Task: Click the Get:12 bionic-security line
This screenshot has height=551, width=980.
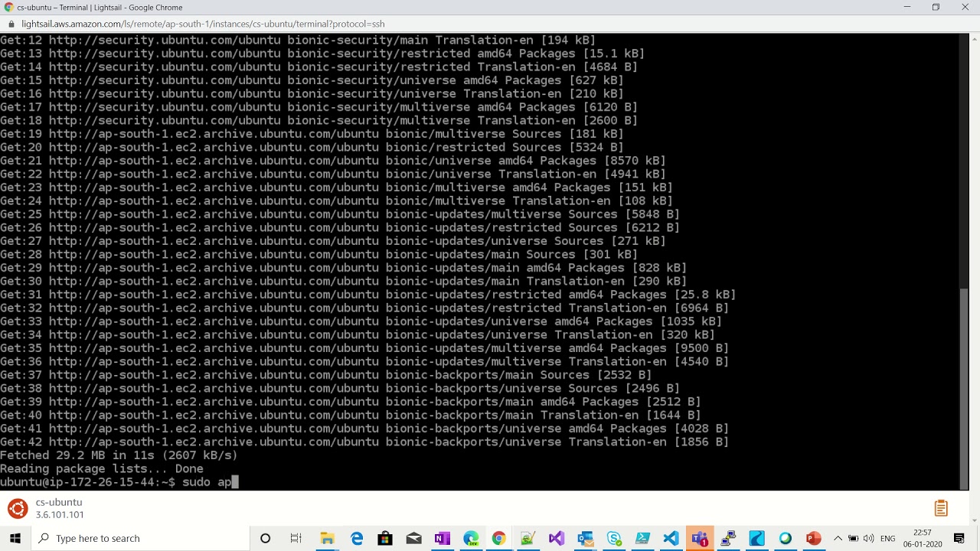Action: point(298,40)
